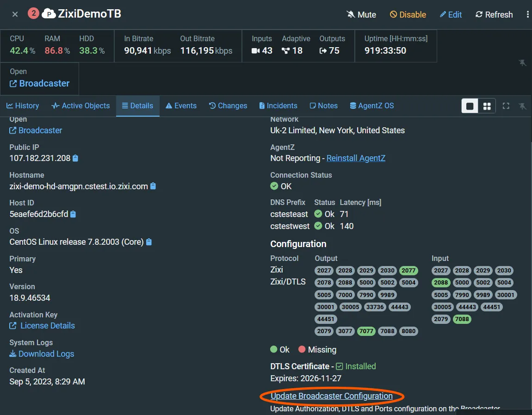Click the fullscreen expand icon
Screen dimensions: 532x415
[x=506, y=106]
